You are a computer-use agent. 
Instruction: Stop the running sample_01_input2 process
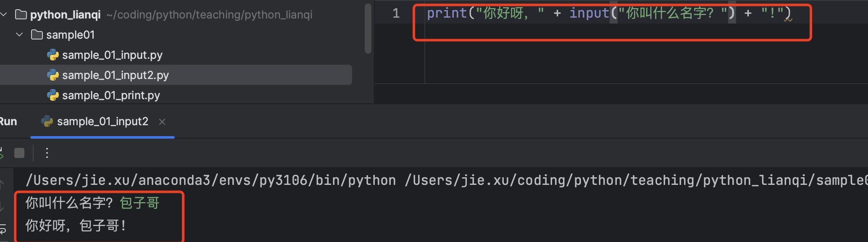(19, 153)
